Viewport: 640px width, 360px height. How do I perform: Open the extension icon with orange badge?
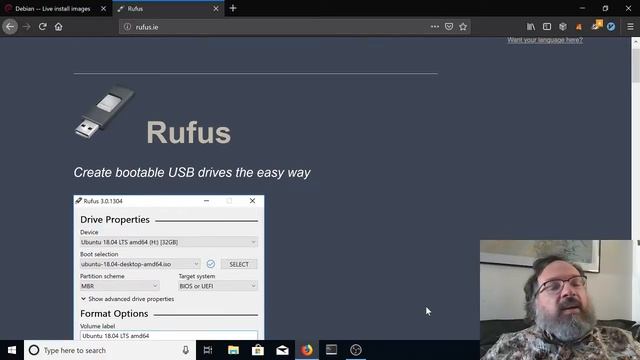[597, 25]
